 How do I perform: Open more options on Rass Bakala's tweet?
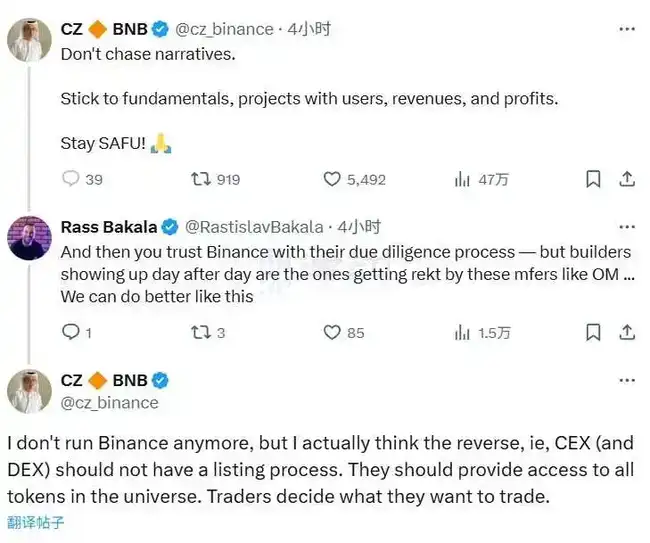pos(626,226)
